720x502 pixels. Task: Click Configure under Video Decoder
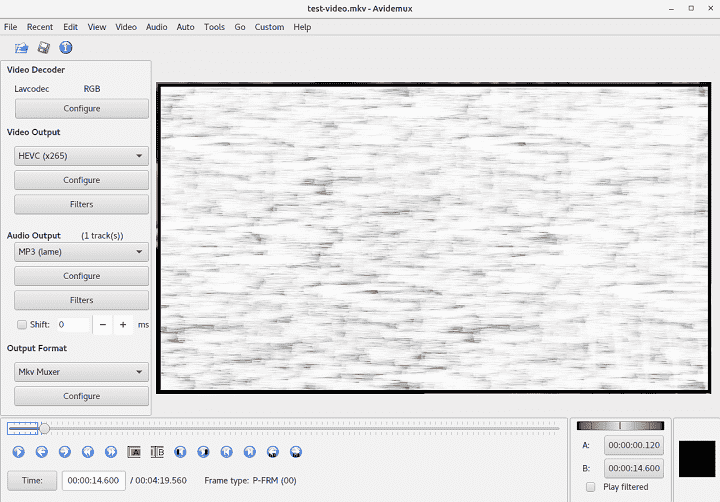81,109
